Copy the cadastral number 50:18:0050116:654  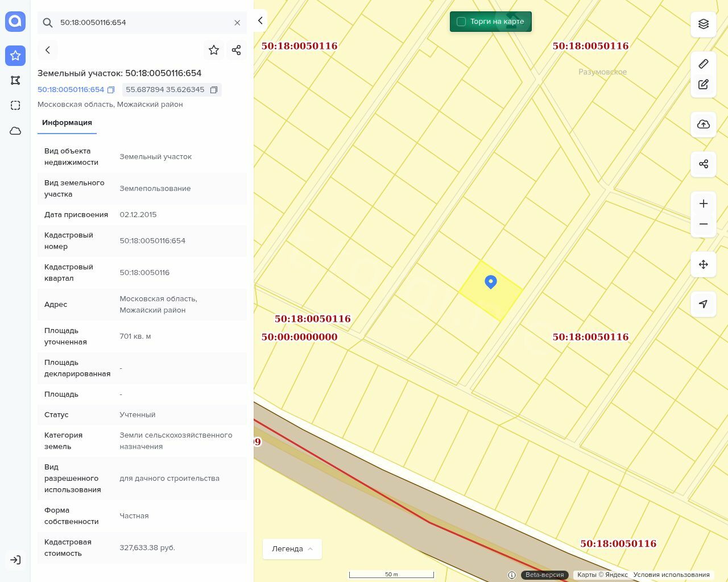point(111,90)
